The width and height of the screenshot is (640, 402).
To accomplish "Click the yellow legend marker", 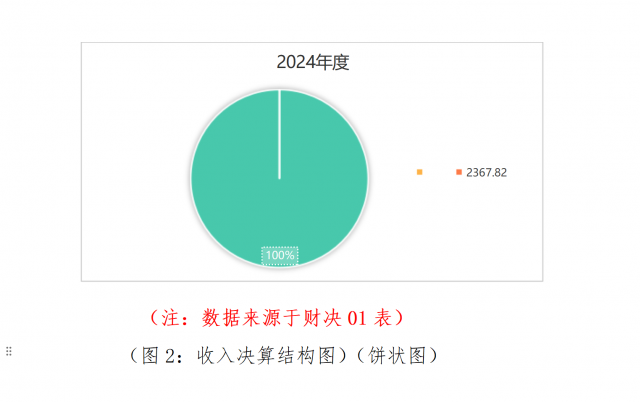I will 419,173.
